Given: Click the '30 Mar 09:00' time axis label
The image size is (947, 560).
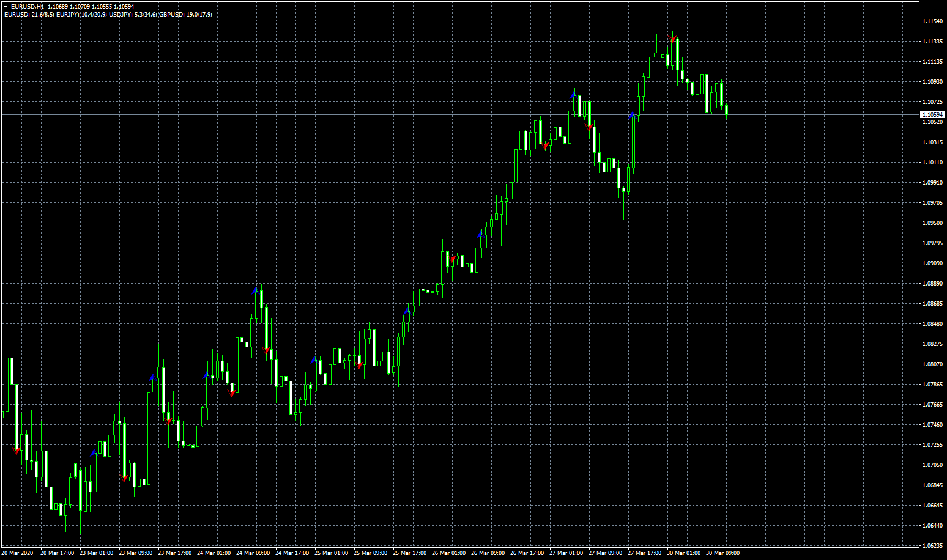Looking at the screenshot, I should (x=722, y=553).
